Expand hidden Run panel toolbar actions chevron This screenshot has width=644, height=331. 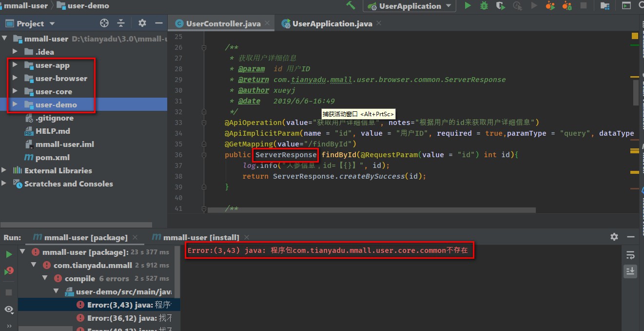(9, 326)
